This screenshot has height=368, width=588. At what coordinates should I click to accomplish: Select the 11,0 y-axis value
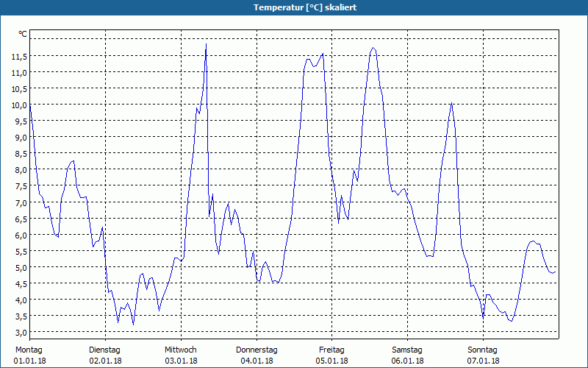pyautogui.click(x=19, y=72)
